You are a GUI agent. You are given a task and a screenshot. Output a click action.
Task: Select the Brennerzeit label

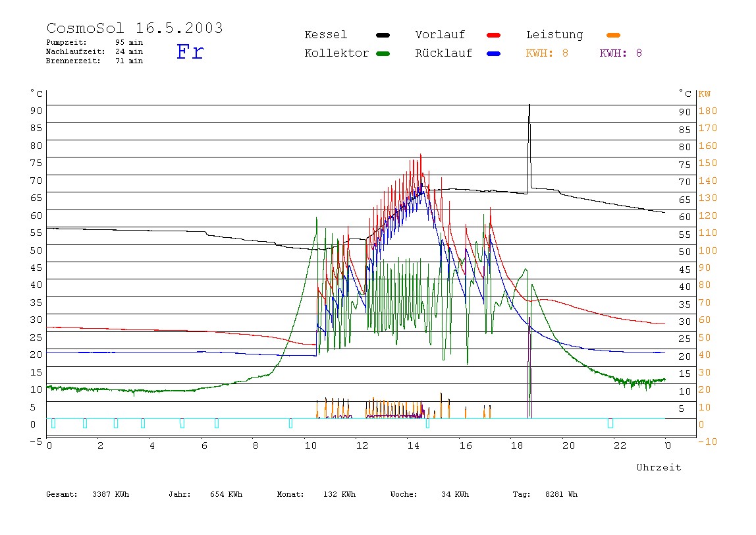pyautogui.click(x=73, y=61)
